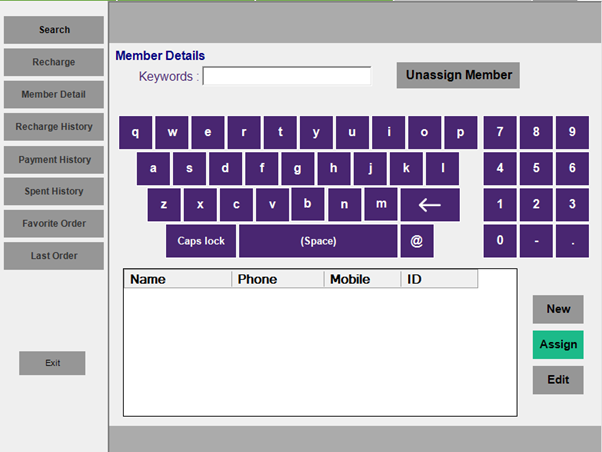
Task: Tap the c key
Action: click(x=236, y=205)
